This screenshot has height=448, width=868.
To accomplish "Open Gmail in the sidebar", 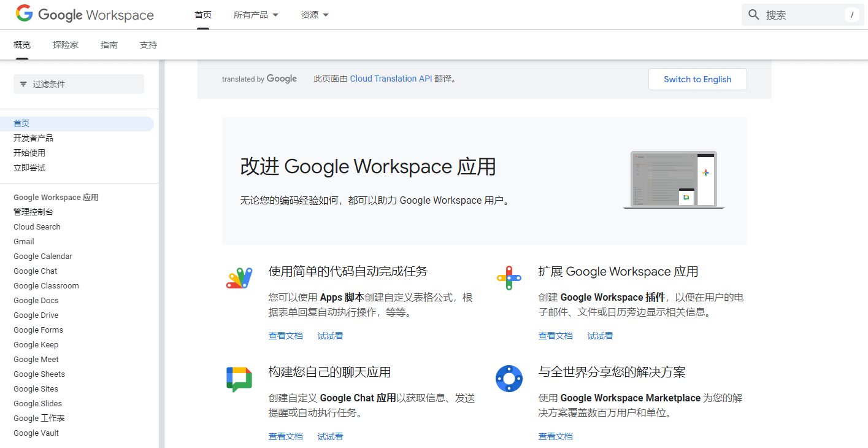I will click(x=24, y=241).
